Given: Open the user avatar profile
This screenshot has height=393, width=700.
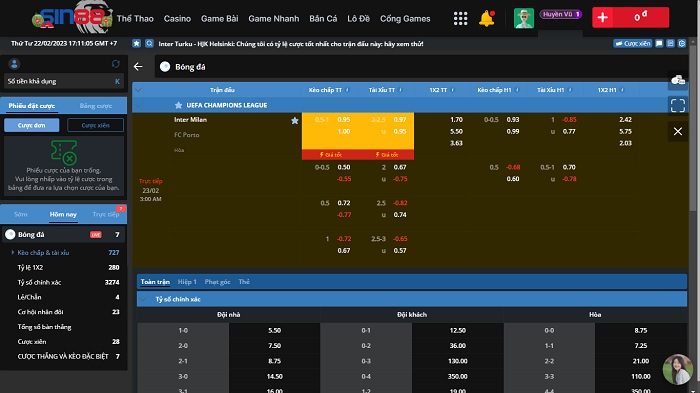Looking at the screenshot, I should tap(524, 18).
